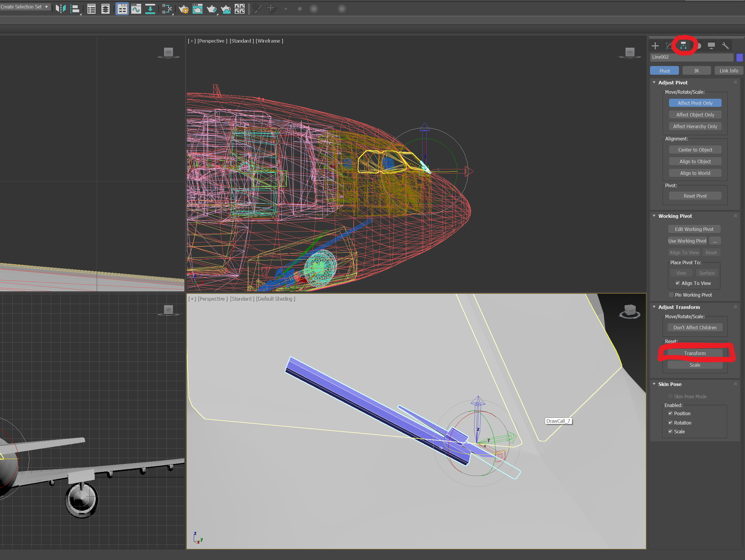745x560 pixels.
Task: Enable the Pin Working Pivot checkbox
Action: tap(671, 295)
